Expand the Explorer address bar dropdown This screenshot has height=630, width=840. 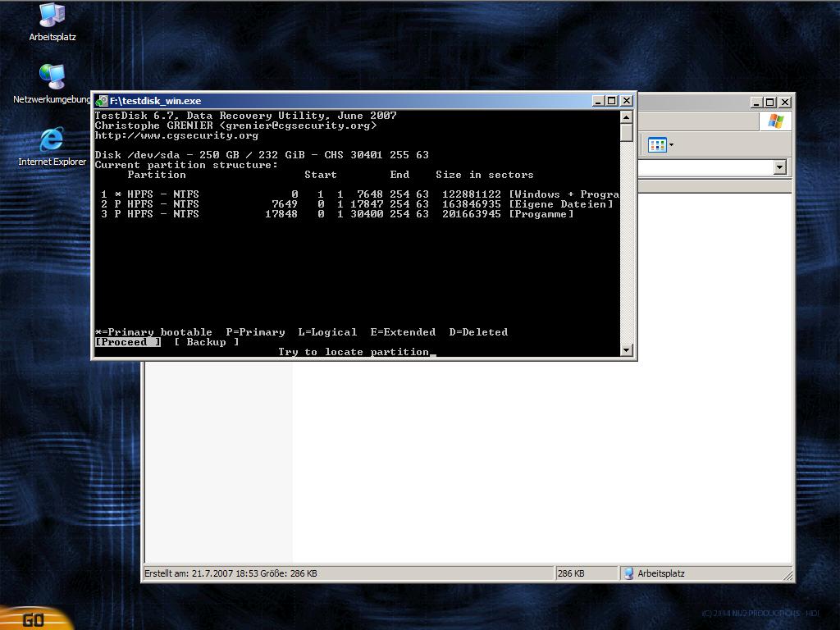(x=779, y=167)
